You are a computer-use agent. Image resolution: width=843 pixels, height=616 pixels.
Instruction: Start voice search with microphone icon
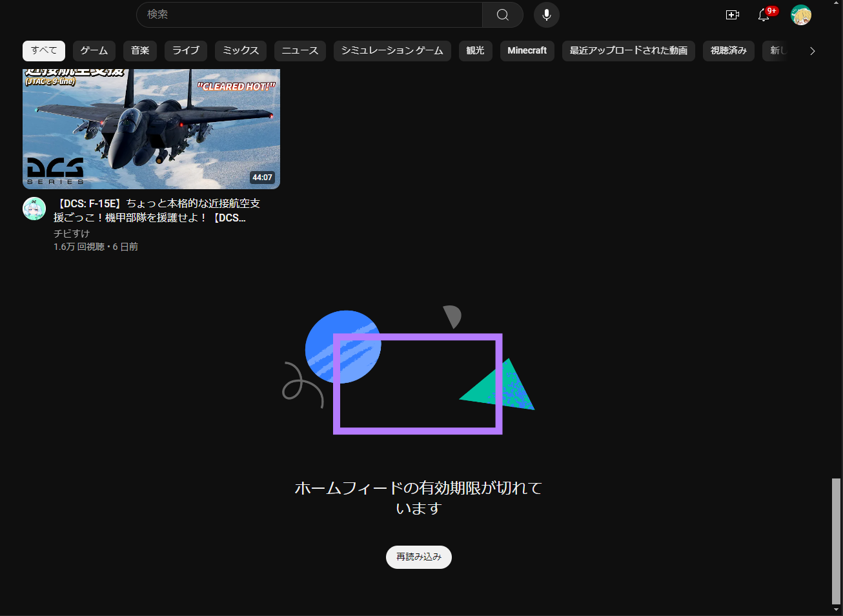click(x=546, y=15)
